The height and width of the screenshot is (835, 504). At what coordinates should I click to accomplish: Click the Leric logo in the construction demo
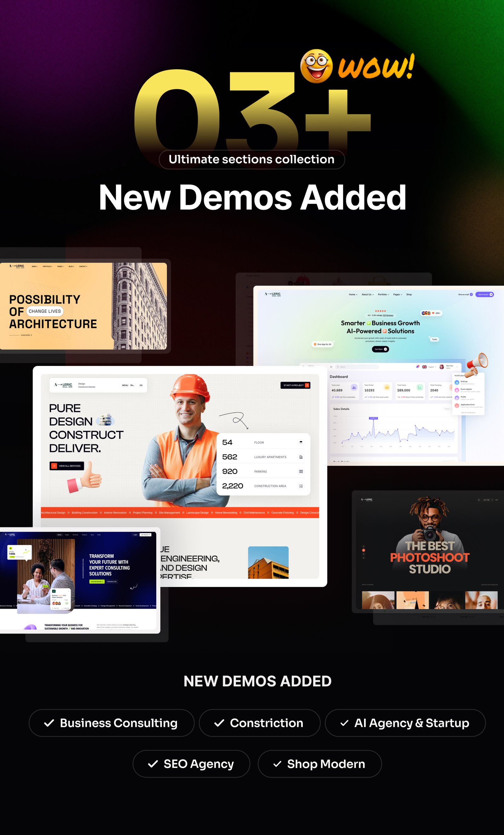click(63, 385)
